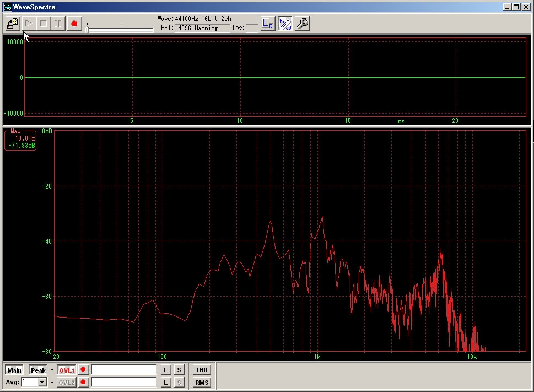Open a wave file with the file icon
This screenshot has width=534, height=392.
[13, 24]
